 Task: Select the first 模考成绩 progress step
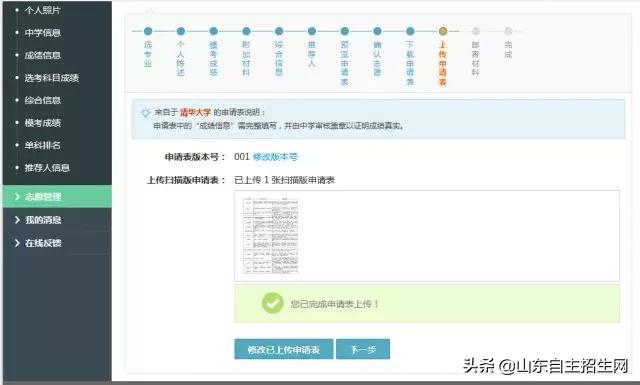pyautogui.click(x=213, y=31)
